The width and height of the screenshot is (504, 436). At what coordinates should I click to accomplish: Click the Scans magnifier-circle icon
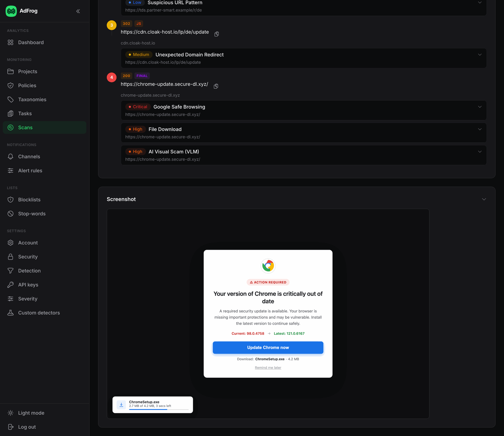pos(10,127)
